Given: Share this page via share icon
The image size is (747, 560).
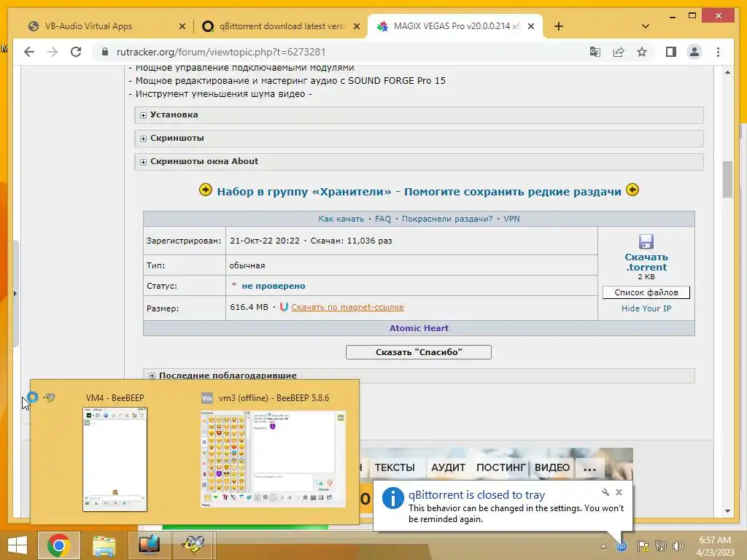Looking at the screenshot, I should click(619, 52).
